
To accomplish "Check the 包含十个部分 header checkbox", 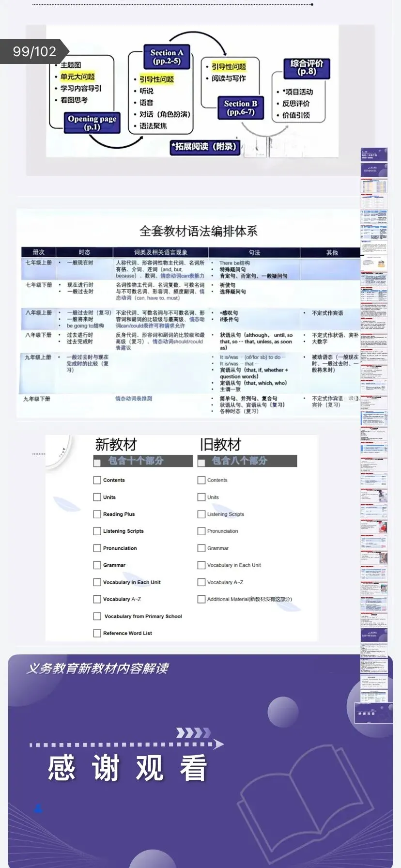I will pyautogui.click(x=97, y=463).
